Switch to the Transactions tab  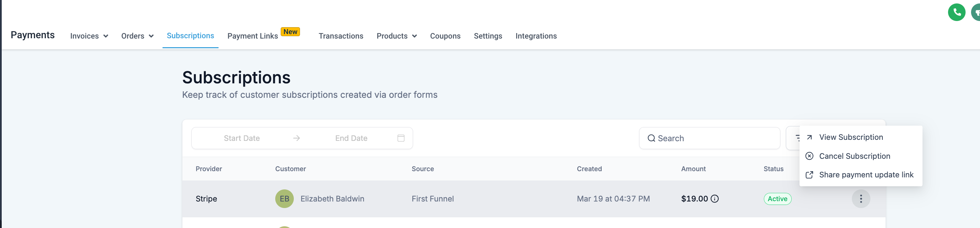pyautogui.click(x=341, y=36)
